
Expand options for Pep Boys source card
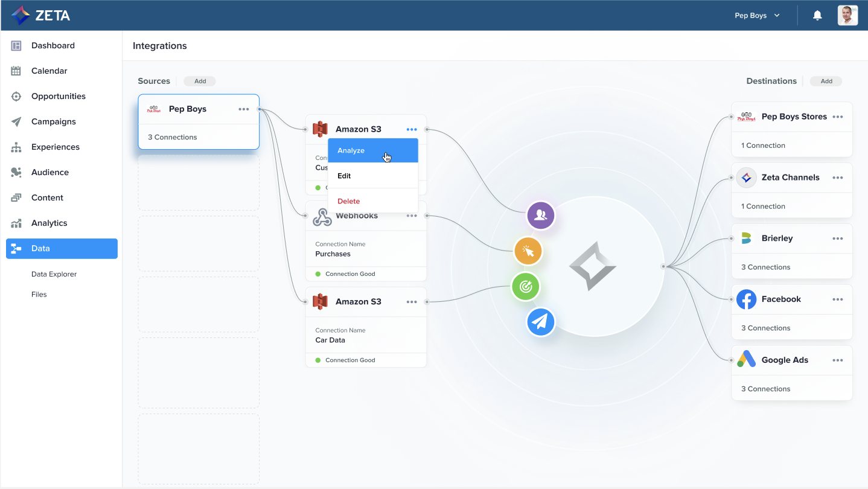[243, 109]
